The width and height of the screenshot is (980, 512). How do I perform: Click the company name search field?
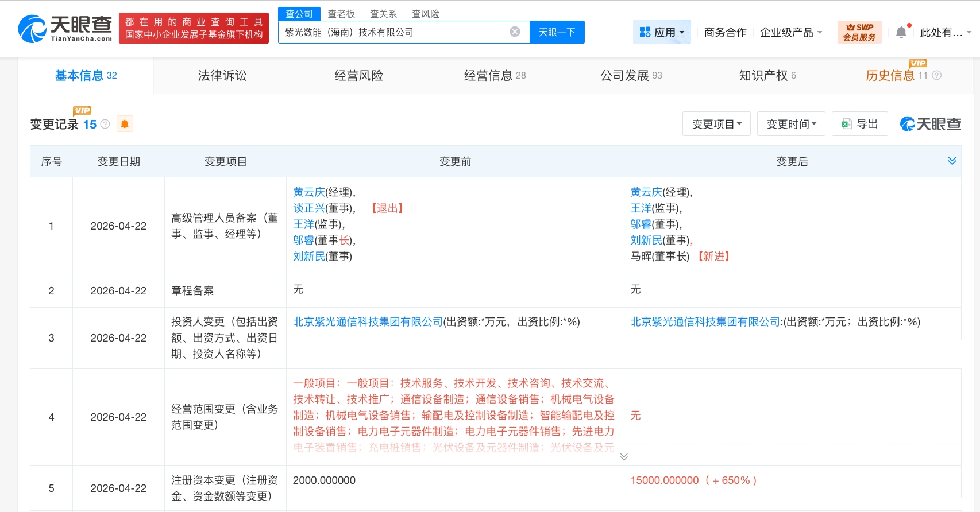pyautogui.click(x=391, y=32)
